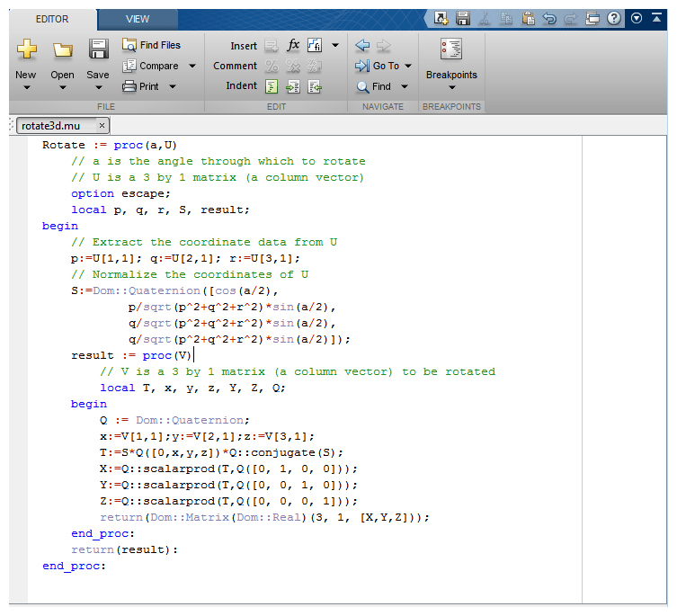Image resolution: width=677 pixels, height=616 pixels.
Task: Click the Smart Indent icon
Action: pyautogui.click(x=272, y=86)
